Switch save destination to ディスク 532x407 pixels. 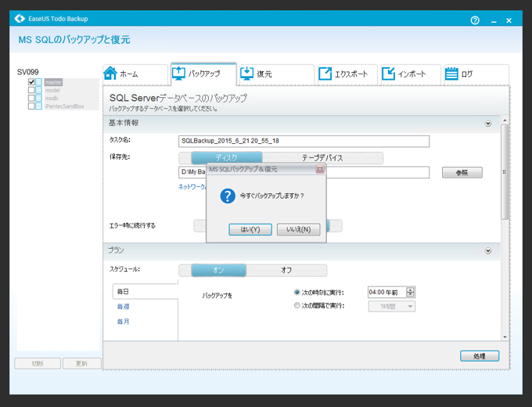pos(227,158)
